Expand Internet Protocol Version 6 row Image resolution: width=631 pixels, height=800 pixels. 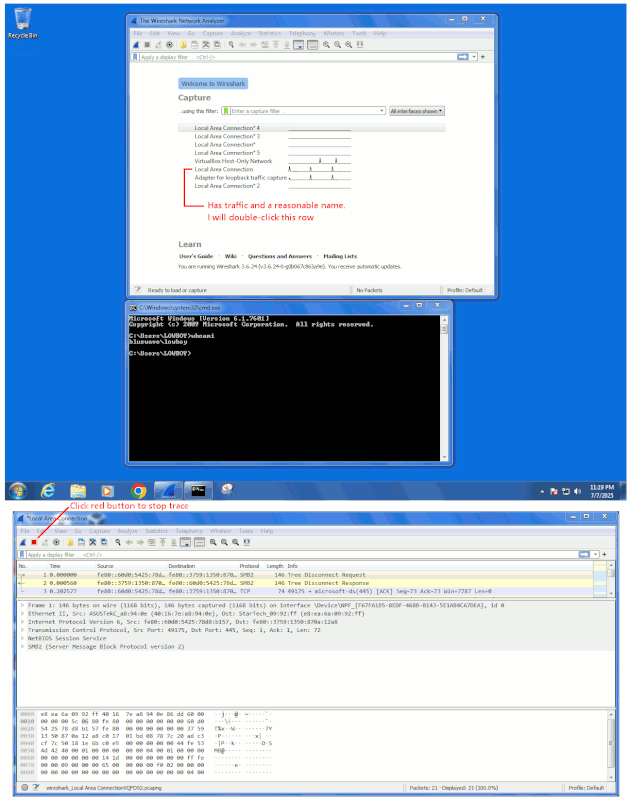click(x=22, y=622)
